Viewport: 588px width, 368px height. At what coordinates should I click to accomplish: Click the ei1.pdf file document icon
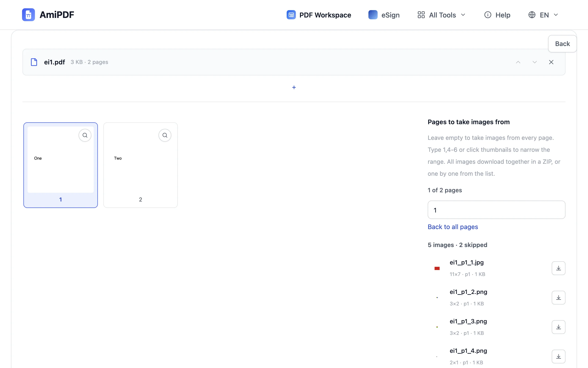point(34,62)
